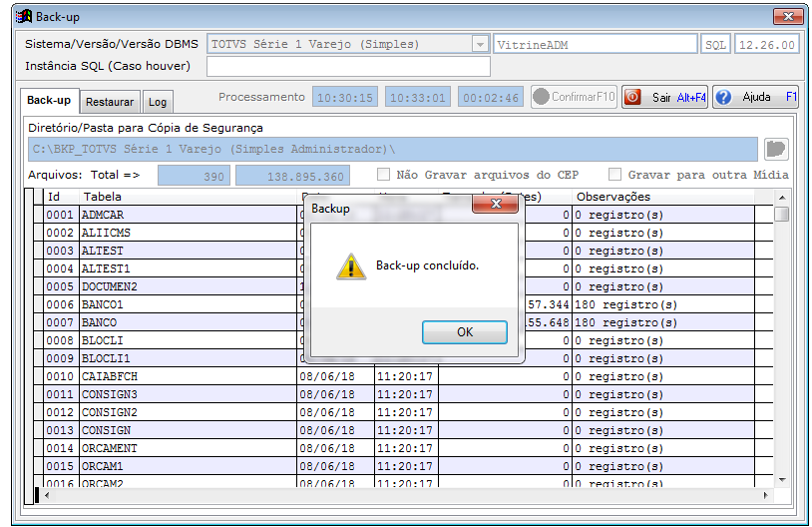
Task: Click the Instância SQL input field
Action: (x=348, y=66)
